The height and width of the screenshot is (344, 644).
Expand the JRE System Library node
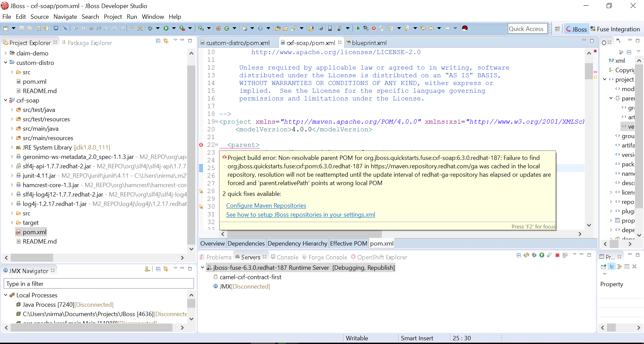(12, 147)
